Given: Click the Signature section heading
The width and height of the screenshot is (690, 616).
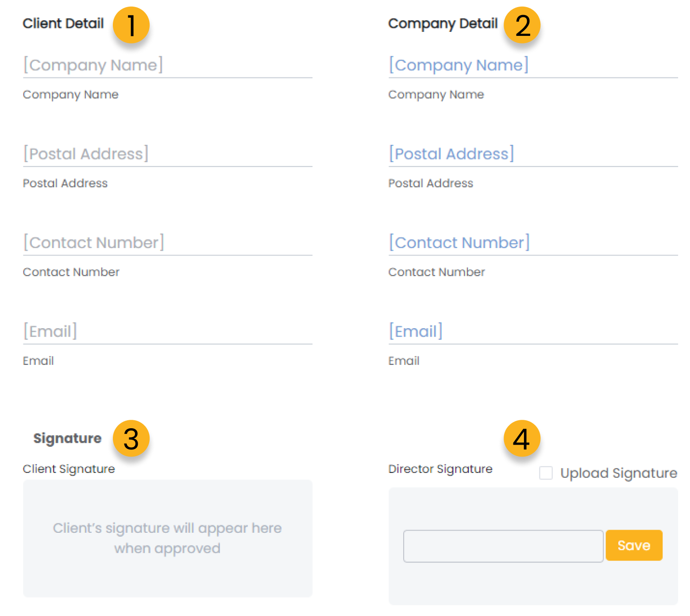Looking at the screenshot, I should tap(68, 438).
